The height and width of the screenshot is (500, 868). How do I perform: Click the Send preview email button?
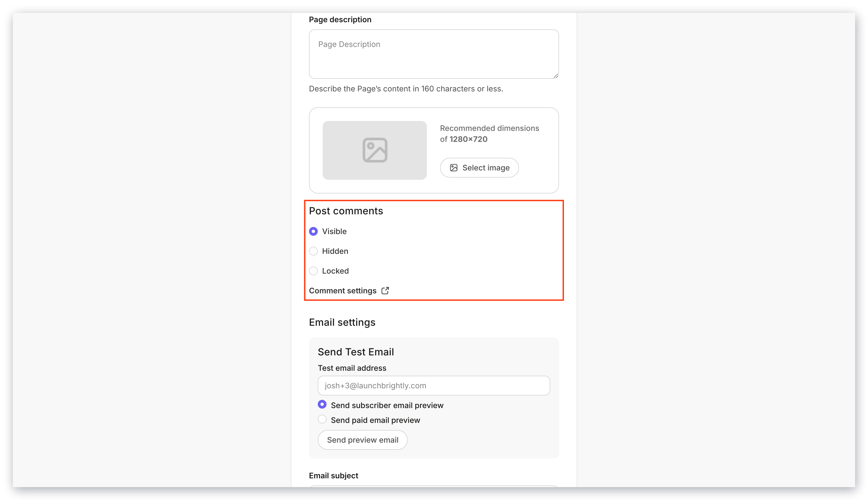click(x=362, y=440)
